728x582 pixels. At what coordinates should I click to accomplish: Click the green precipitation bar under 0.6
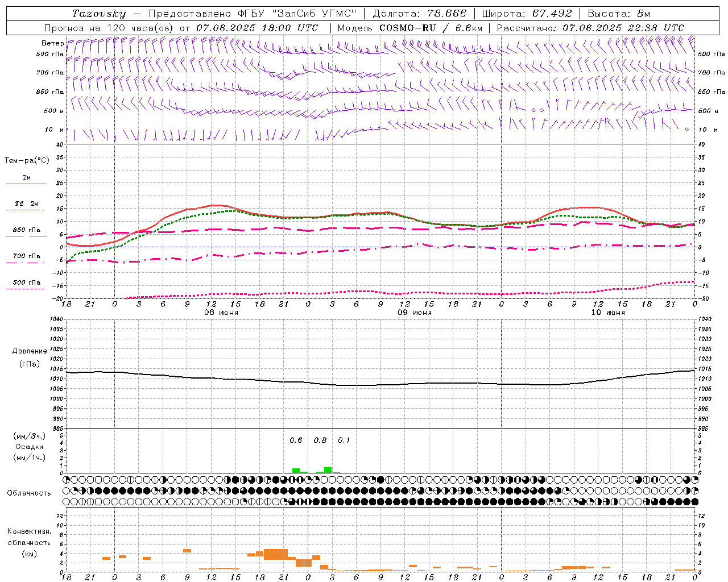tap(296, 471)
